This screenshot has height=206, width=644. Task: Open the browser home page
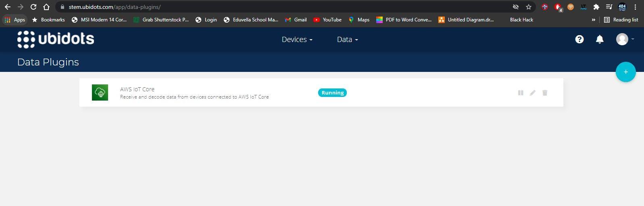click(46, 7)
